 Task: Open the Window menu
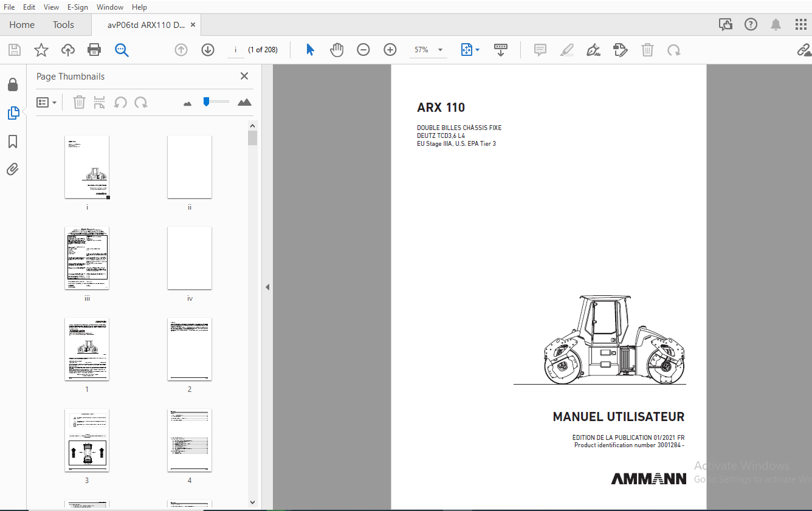[x=110, y=7]
